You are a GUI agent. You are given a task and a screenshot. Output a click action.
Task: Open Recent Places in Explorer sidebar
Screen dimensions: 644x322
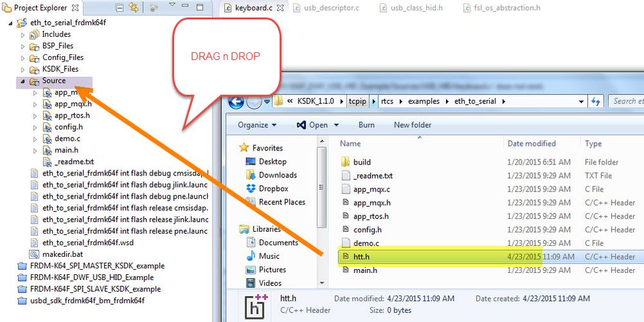coord(282,203)
